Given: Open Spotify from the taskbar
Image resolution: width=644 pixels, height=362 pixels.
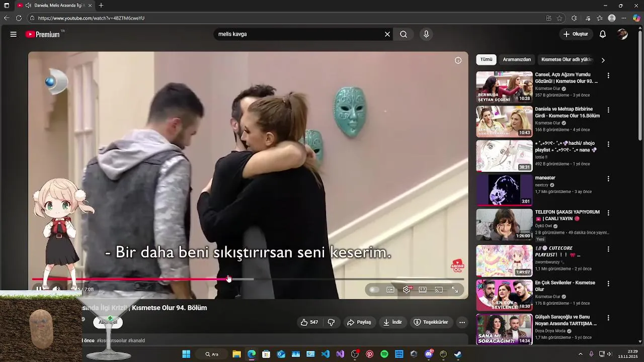Looking at the screenshot, I should [x=384, y=354].
